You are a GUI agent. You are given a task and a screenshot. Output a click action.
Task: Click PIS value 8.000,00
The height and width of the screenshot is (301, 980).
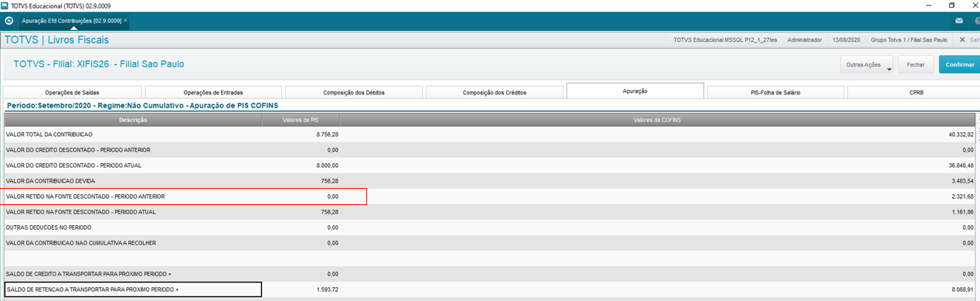[327, 166]
